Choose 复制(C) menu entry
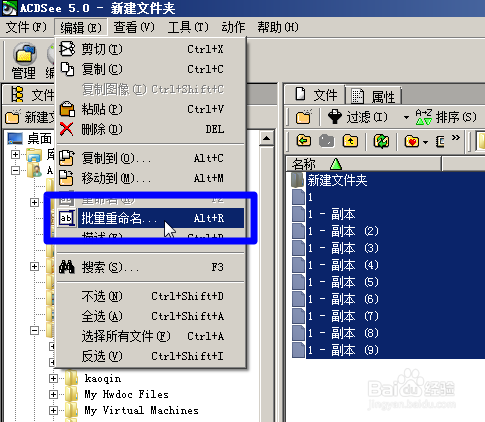Screen dimensions: 485x422 coord(151,69)
